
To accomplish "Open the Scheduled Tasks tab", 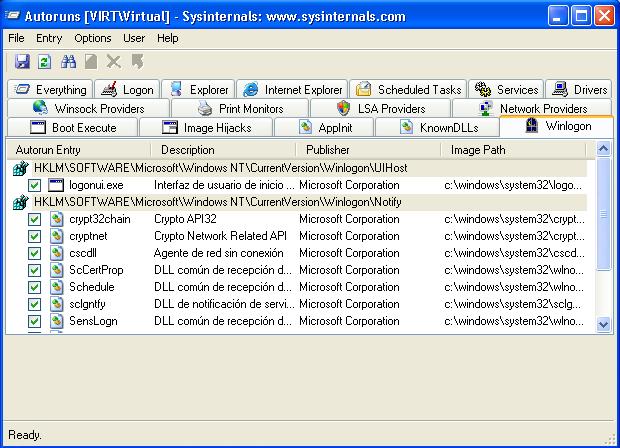I will pos(408,89).
